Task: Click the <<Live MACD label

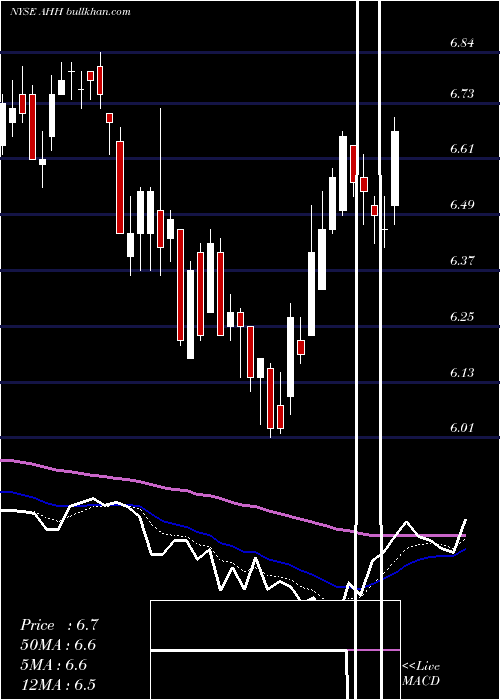Action: tap(421, 673)
